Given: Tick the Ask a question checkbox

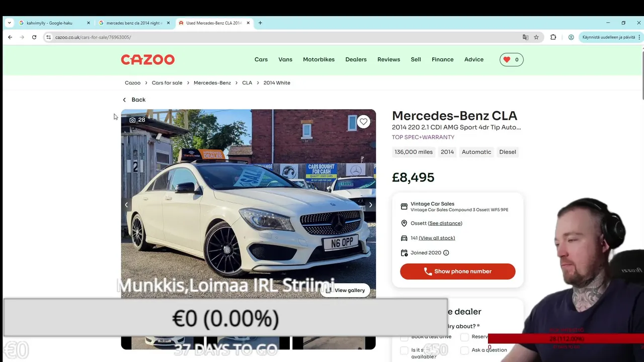Looking at the screenshot, I should (x=464, y=350).
